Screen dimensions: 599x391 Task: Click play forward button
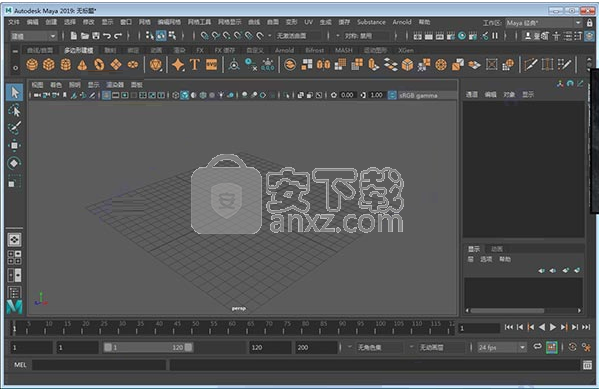point(552,327)
